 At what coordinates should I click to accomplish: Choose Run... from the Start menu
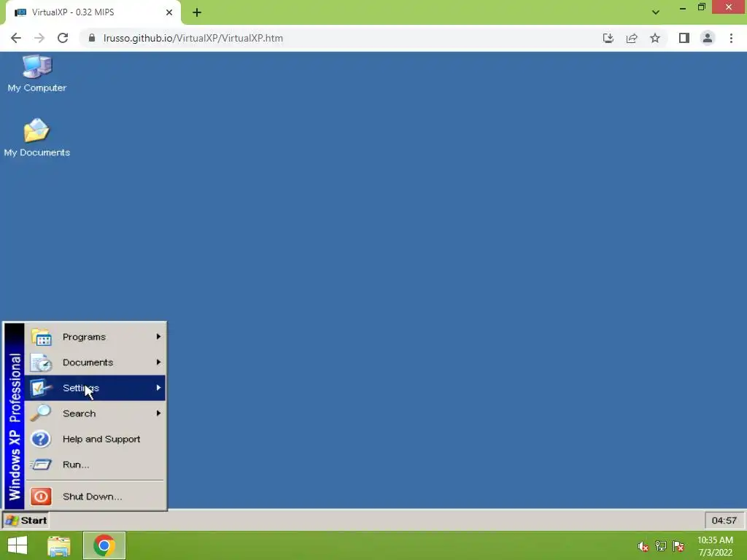coord(96,464)
